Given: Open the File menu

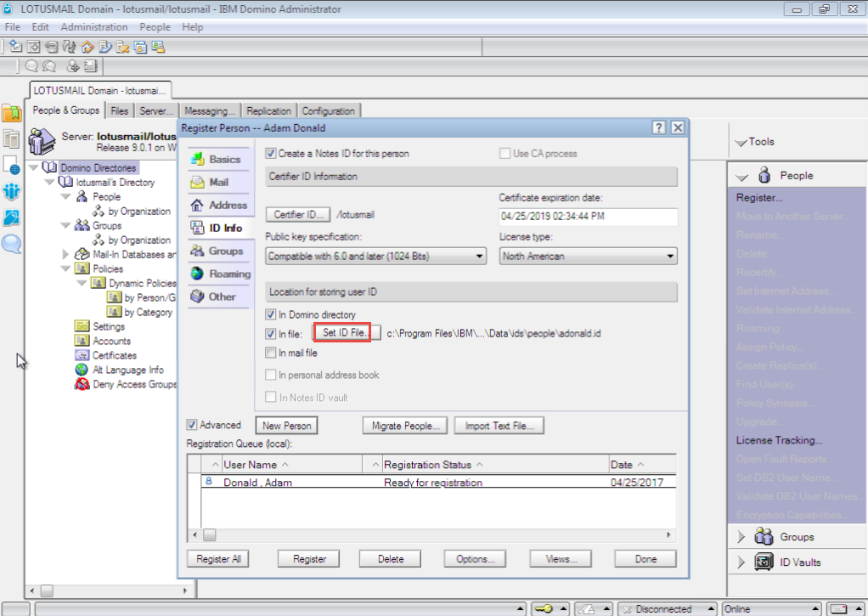Looking at the screenshot, I should (12, 27).
